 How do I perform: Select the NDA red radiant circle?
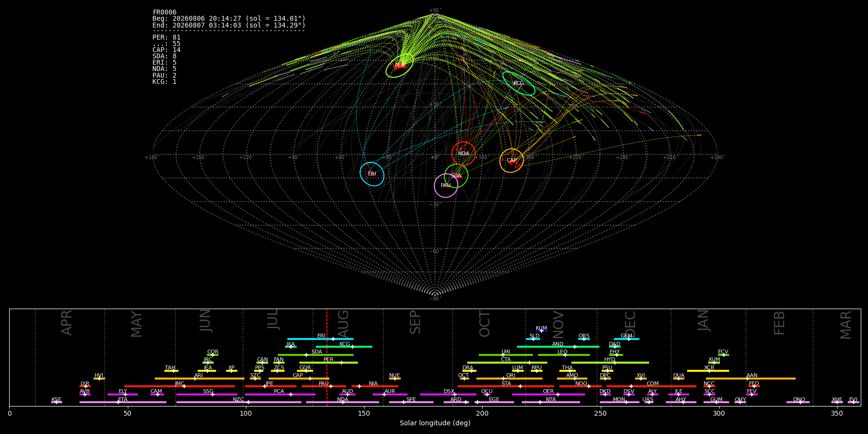(463, 154)
